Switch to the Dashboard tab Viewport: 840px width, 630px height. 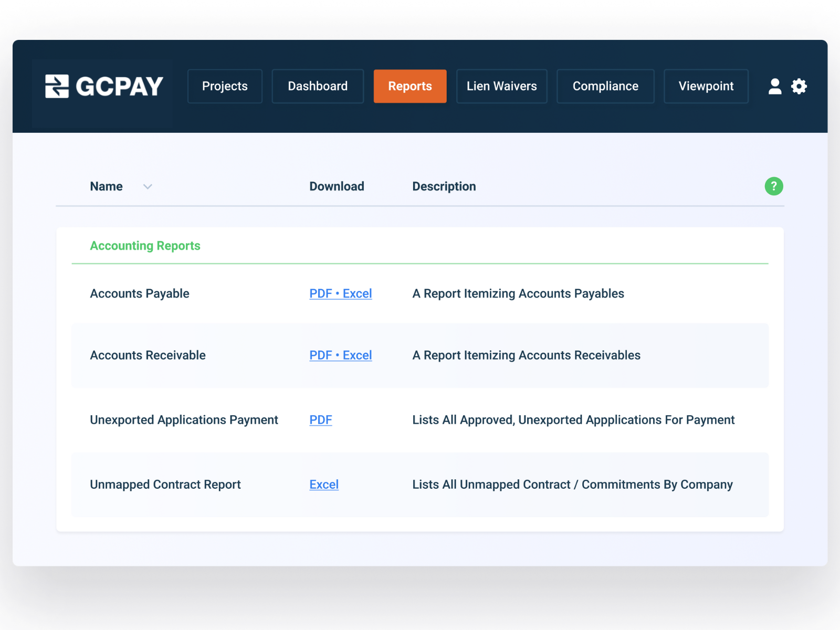tap(317, 86)
